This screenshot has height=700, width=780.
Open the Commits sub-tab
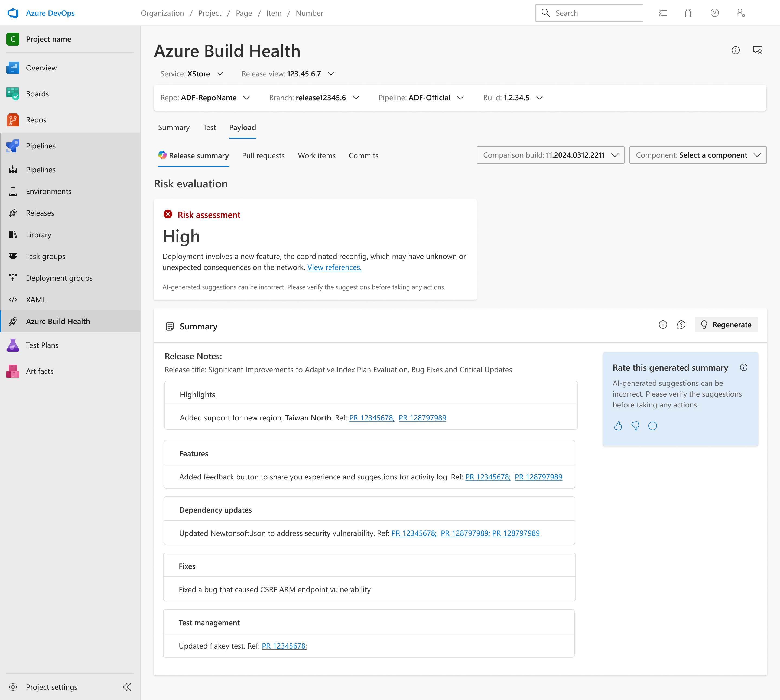[364, 156]
